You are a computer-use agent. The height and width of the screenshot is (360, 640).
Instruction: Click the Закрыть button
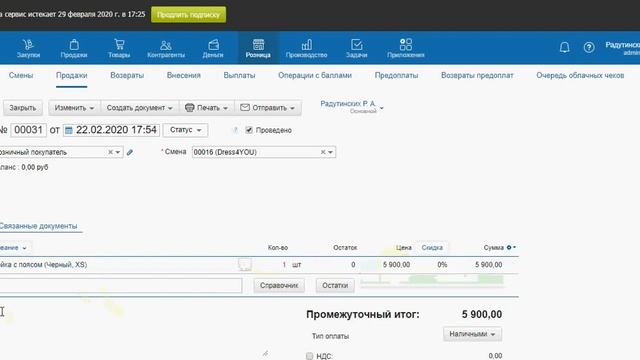coord(23,108)
